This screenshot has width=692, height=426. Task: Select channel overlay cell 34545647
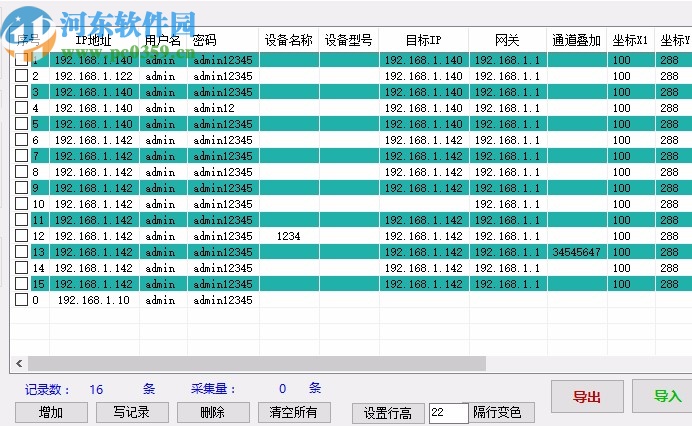pos(576,252)
